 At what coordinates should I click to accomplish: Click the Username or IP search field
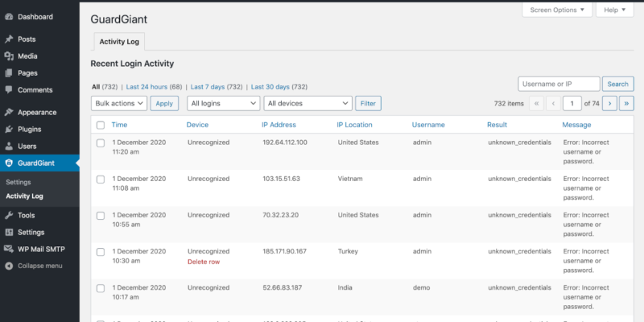(x=559, y=84)
